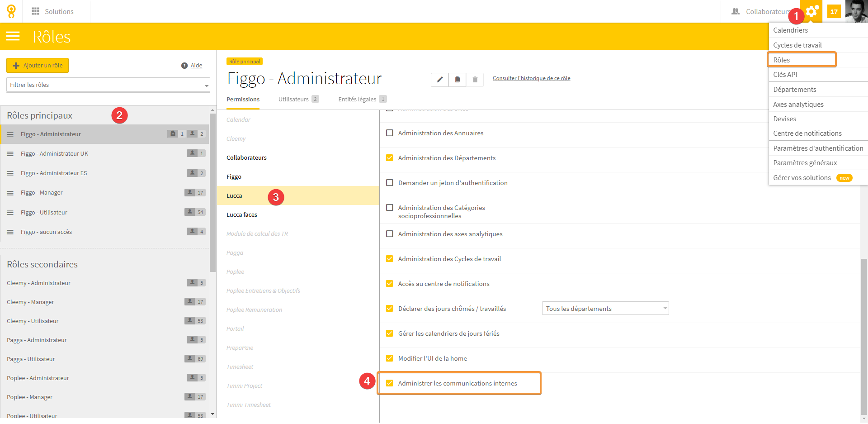The image size is (868, 424).
Task: Select the Lucca application entry
Action: click(x=298, y=196)
